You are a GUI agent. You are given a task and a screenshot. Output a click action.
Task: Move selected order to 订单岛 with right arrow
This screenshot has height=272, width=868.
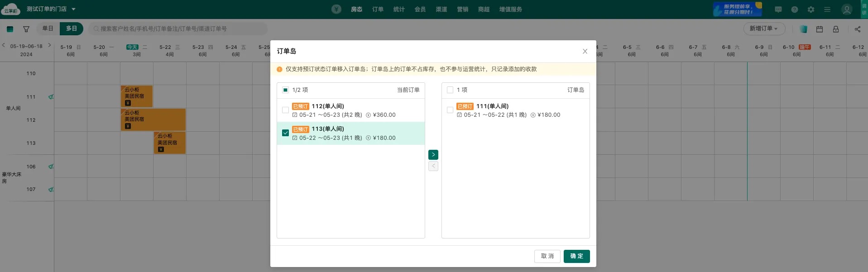[x=433, y=155]
